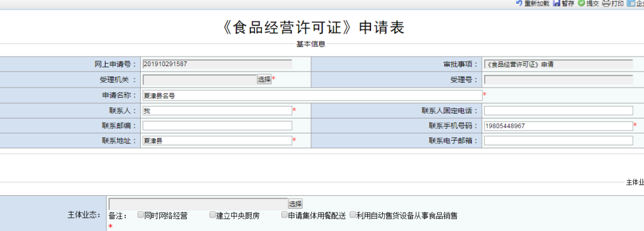Image resolution: width=644 pixels, height=231 pixels.
Task: Click the 申请名称 label
Action: click(119, 95)
